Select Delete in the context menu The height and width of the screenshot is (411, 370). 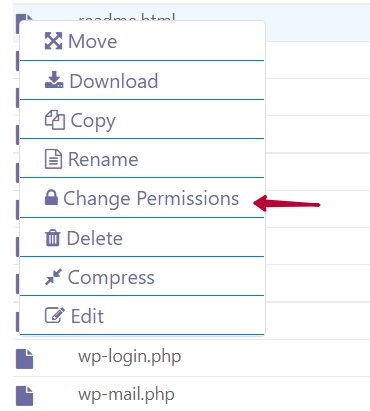[142, 238]
